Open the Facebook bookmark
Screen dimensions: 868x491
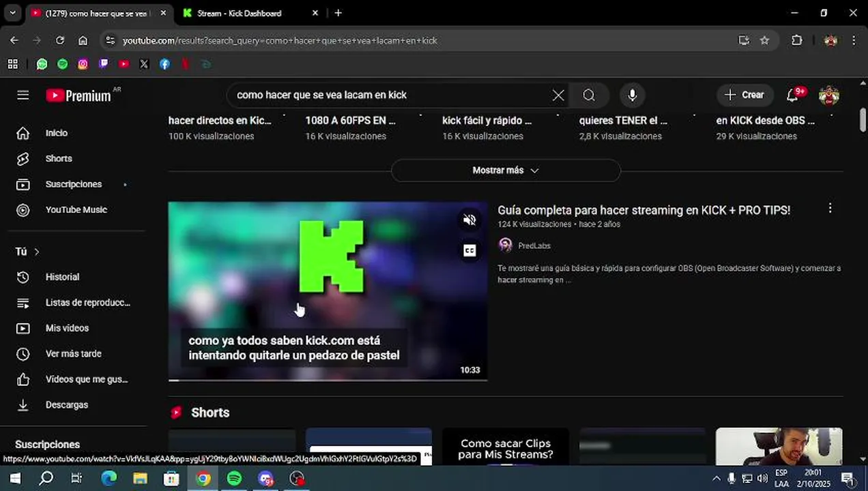click(164, 64)
